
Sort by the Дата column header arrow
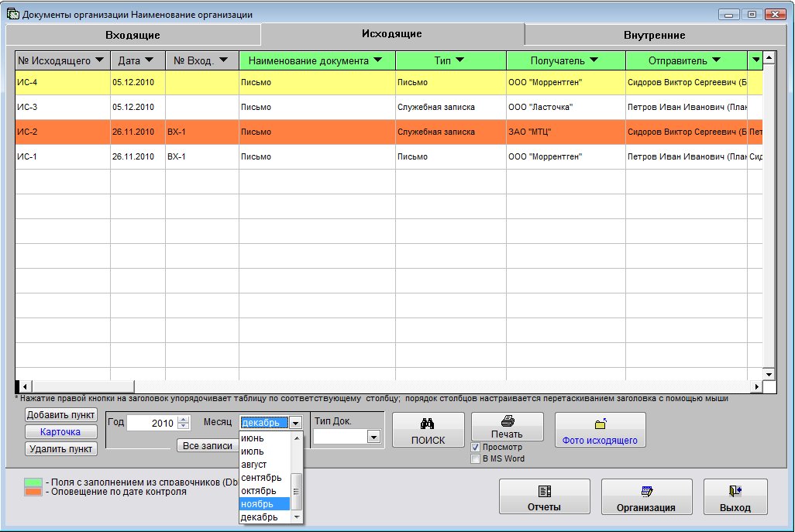coord(148,60)
